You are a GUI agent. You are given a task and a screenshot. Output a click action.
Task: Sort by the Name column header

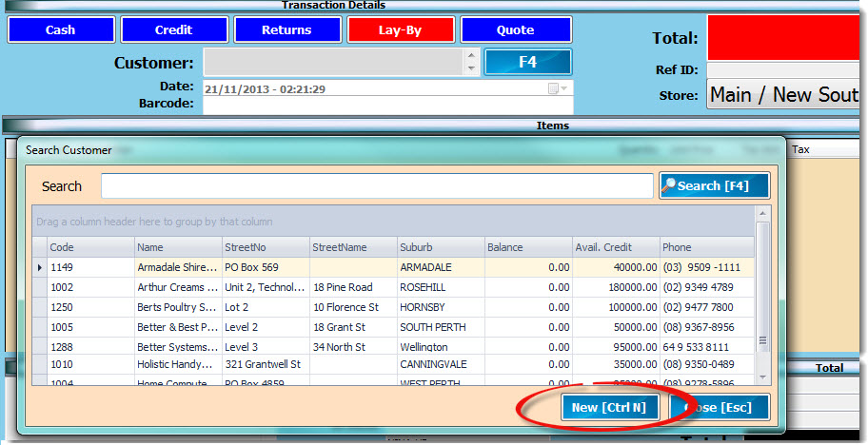[178, 247]
